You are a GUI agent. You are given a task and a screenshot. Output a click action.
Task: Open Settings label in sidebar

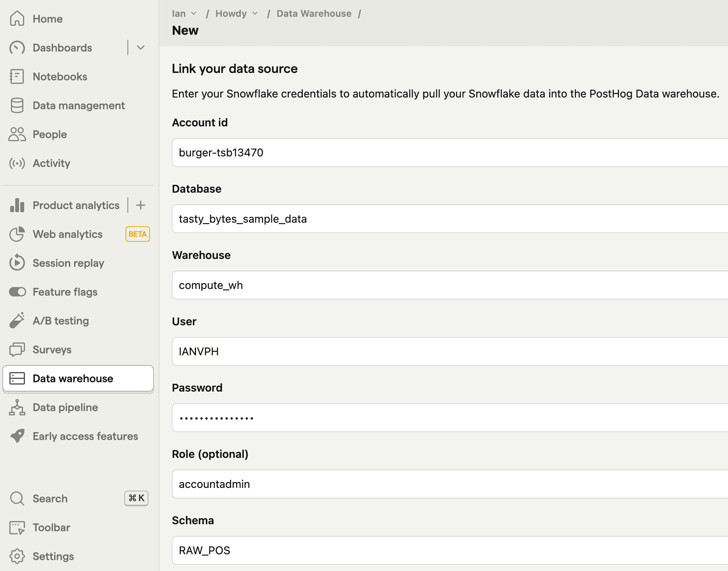tap(53, 556)
